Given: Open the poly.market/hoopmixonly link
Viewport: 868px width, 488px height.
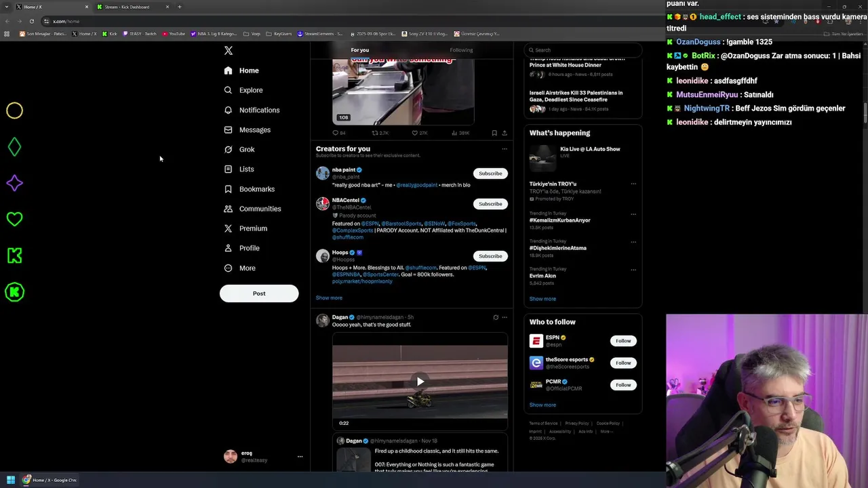Looking at the screenshot, I should 362,281.
